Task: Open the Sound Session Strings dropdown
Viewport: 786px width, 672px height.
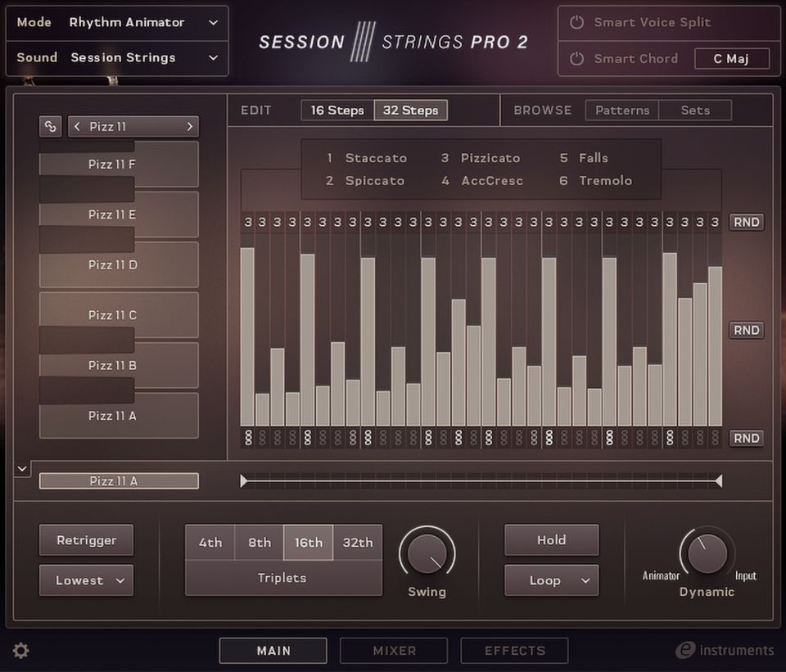Action: click(117, 58)
